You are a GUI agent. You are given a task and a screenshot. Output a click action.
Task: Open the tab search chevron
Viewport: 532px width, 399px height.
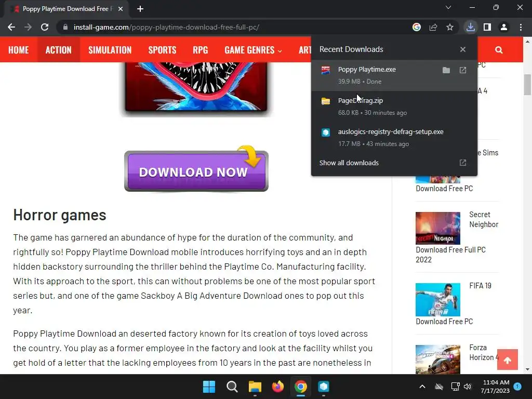[448, 7]
